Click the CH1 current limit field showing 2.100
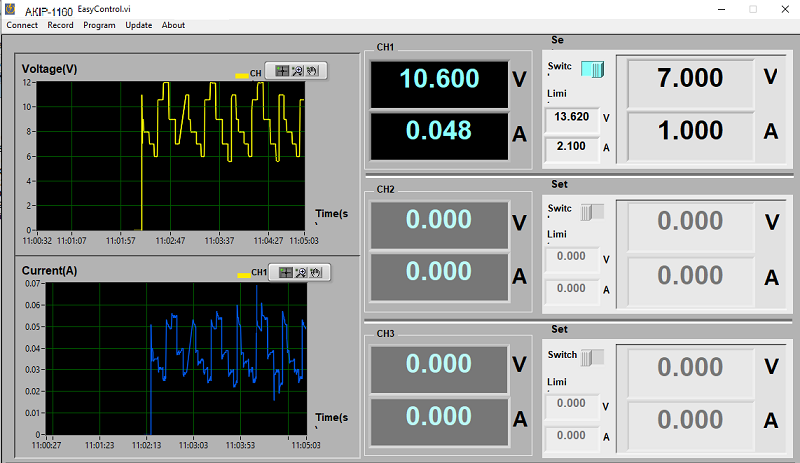800x463 pixels. tap(570, 148)
